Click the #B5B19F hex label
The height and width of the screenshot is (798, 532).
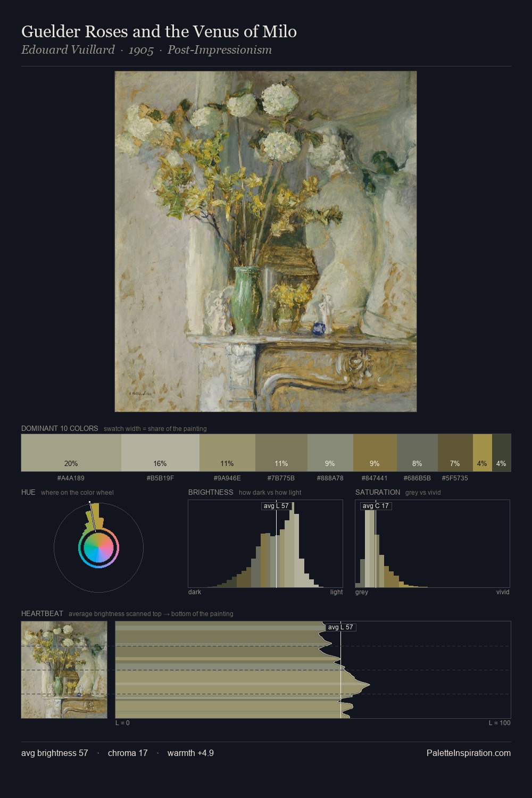point(160,478)
